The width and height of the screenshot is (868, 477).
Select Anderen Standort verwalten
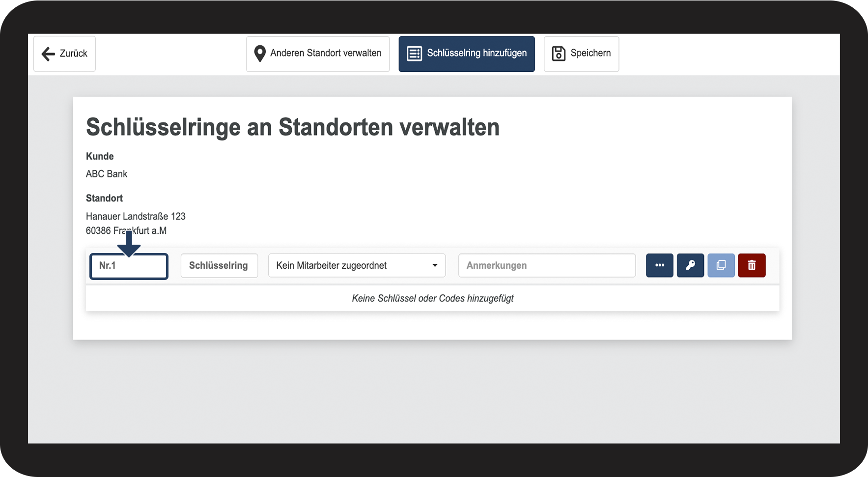pyautogui.click(x=317, y=54)
